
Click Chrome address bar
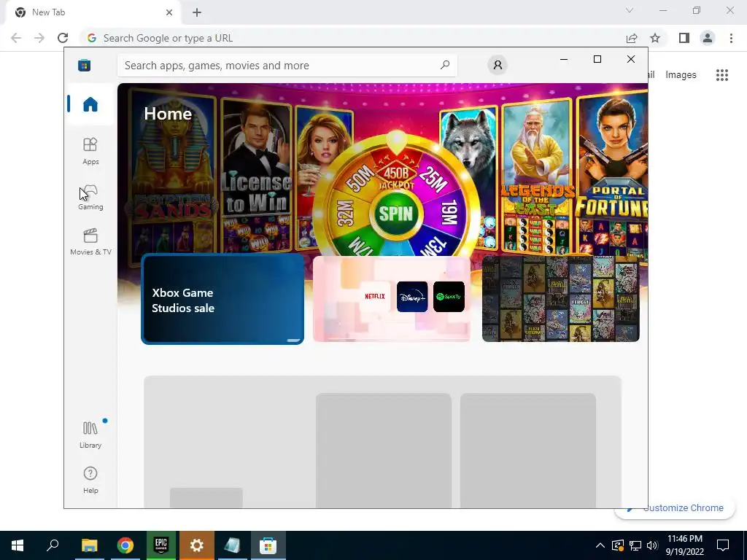(352, 38)
